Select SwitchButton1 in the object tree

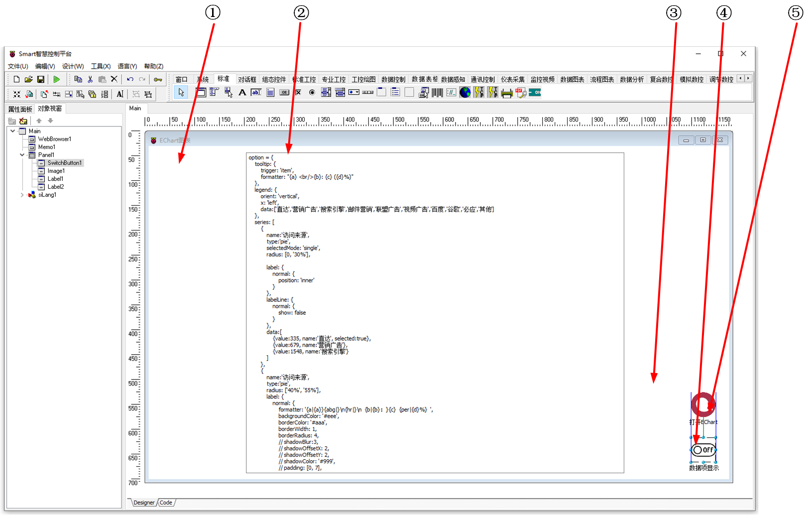point(65,163)
